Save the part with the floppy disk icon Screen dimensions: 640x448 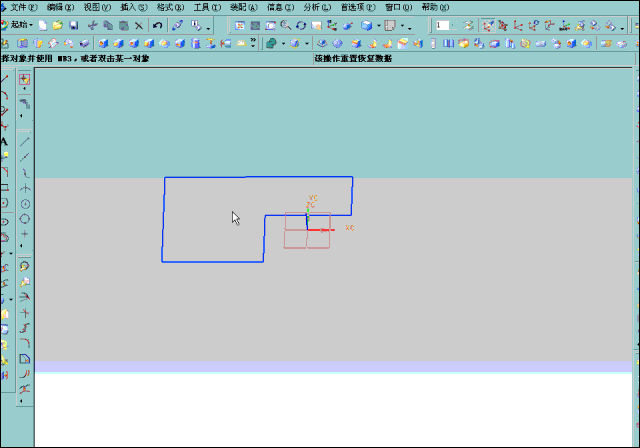(x=73, y=25)
